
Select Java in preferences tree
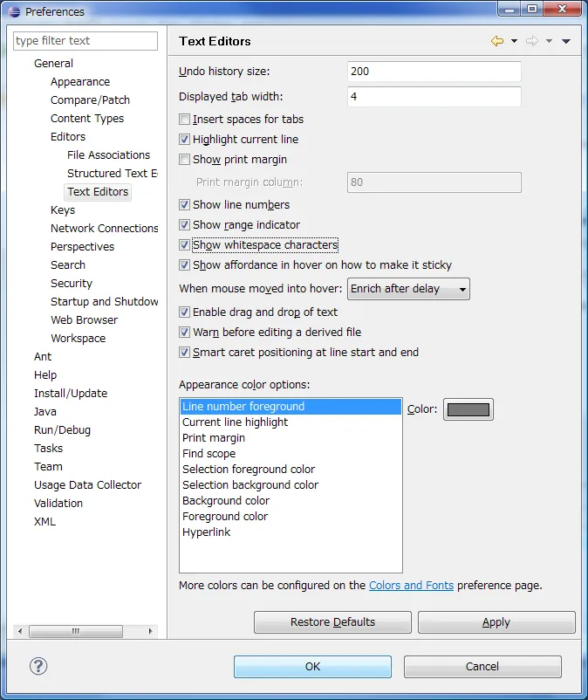(x=45, y=411)
